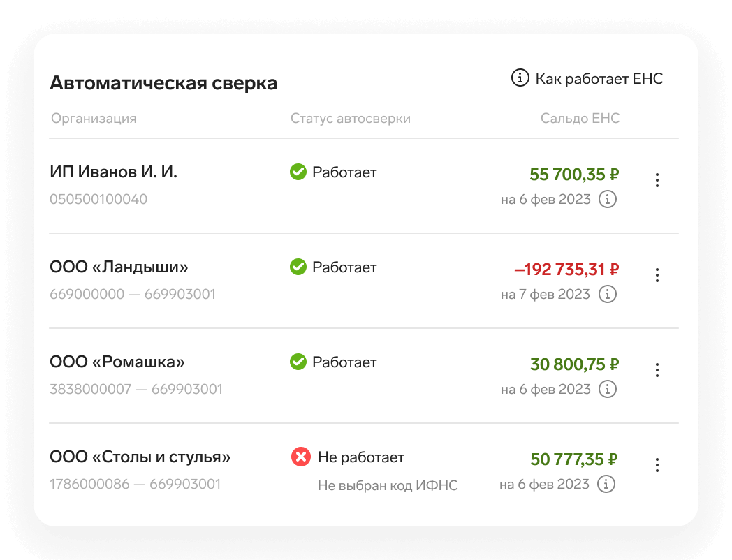This screenshot has height=560, width=732.
Task: Click info icon next to 6 фев 2023 for ИП Иванов
Action: point(608,200)
